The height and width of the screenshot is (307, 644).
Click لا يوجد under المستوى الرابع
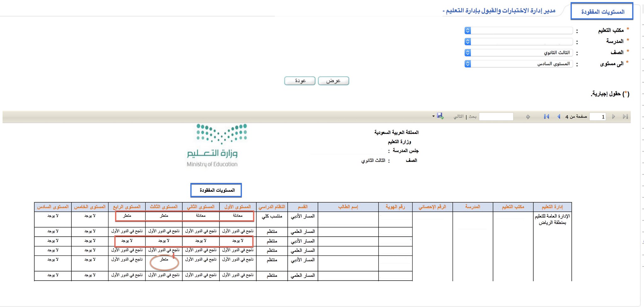127,241
